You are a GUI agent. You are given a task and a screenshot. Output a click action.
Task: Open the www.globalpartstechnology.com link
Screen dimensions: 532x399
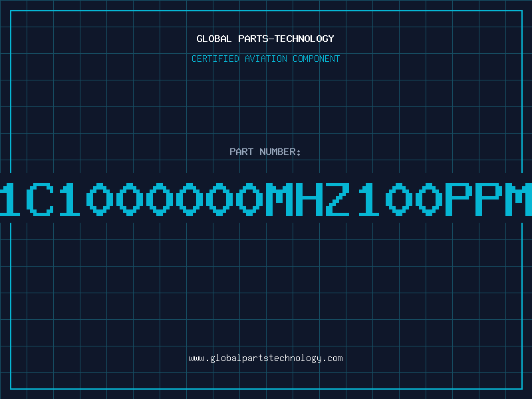[x=265, y=358]
